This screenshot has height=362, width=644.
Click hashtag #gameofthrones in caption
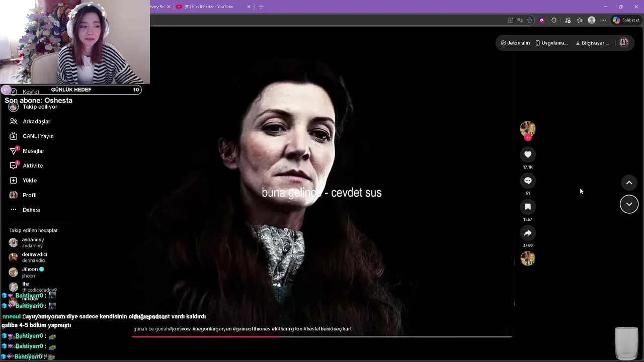tap(252, 329)
